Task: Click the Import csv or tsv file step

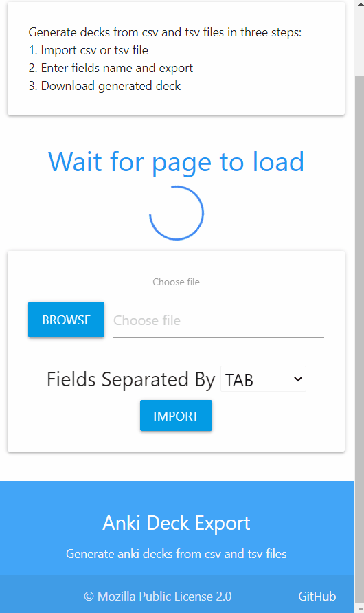Action: [89, 50]
